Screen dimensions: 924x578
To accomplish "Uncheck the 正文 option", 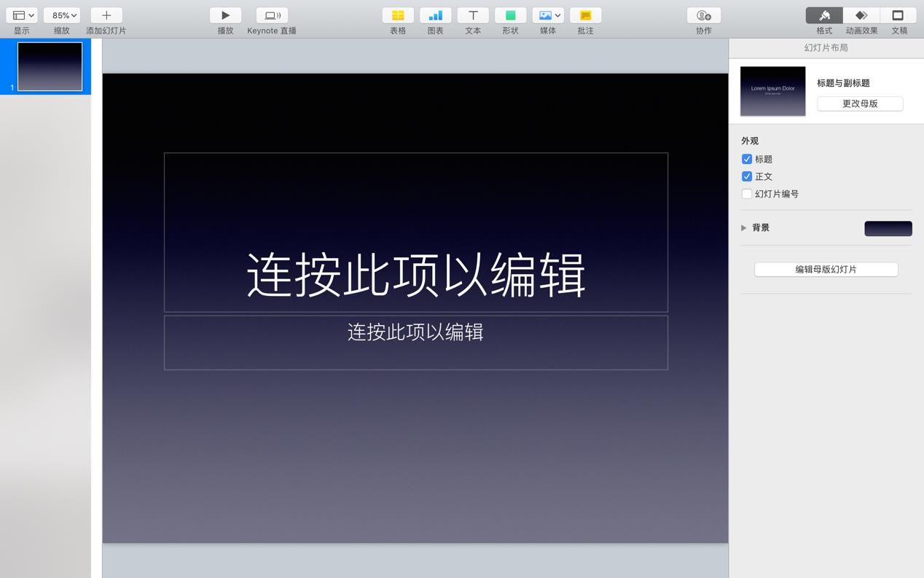I will coord(746,176).
